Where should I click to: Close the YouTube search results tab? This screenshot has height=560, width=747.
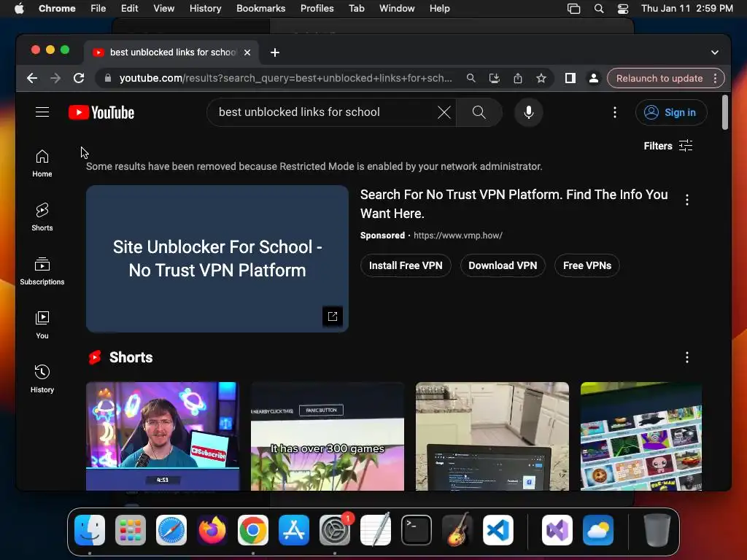click(x=247, y=52)
